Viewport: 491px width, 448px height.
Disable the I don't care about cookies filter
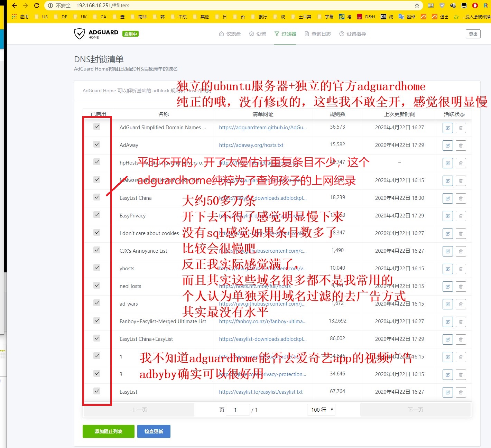97,232
